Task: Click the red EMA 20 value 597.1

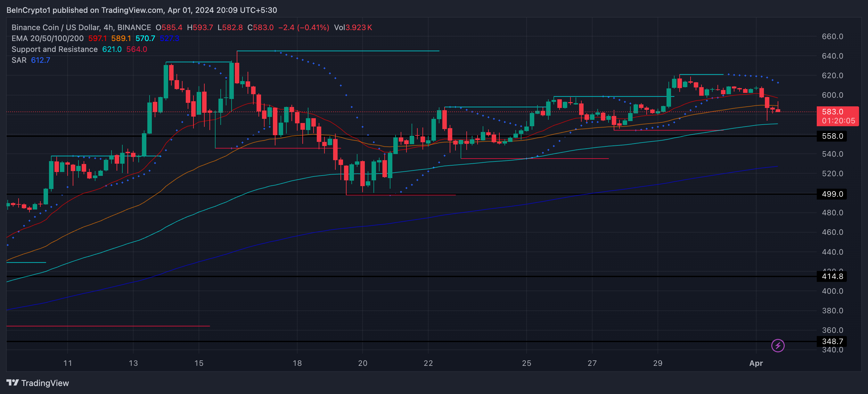Action: (x=97, y=38)
